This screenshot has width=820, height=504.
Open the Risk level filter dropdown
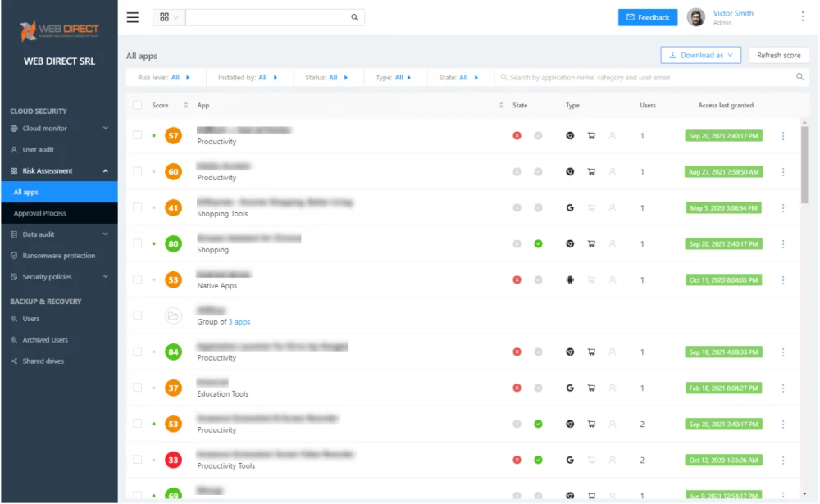click(x=164, y=77)
